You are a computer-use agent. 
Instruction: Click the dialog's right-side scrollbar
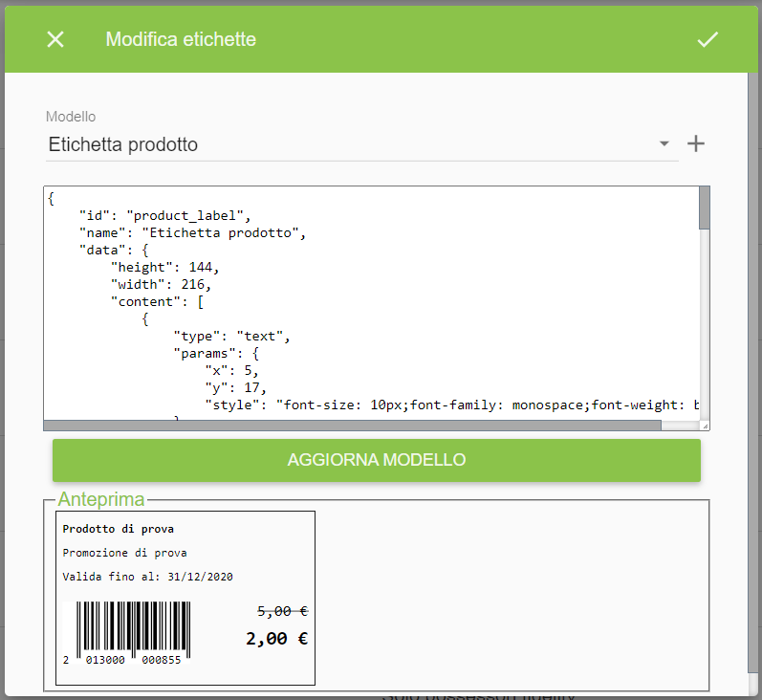(752, 373)
